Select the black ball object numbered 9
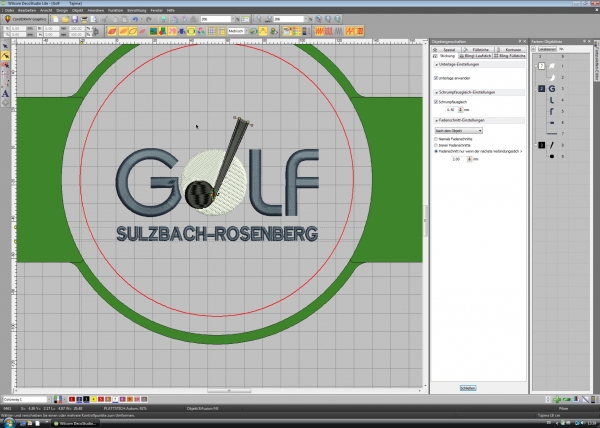The width and height of the screenshot is (600, 428). click(x=552, y=156)
